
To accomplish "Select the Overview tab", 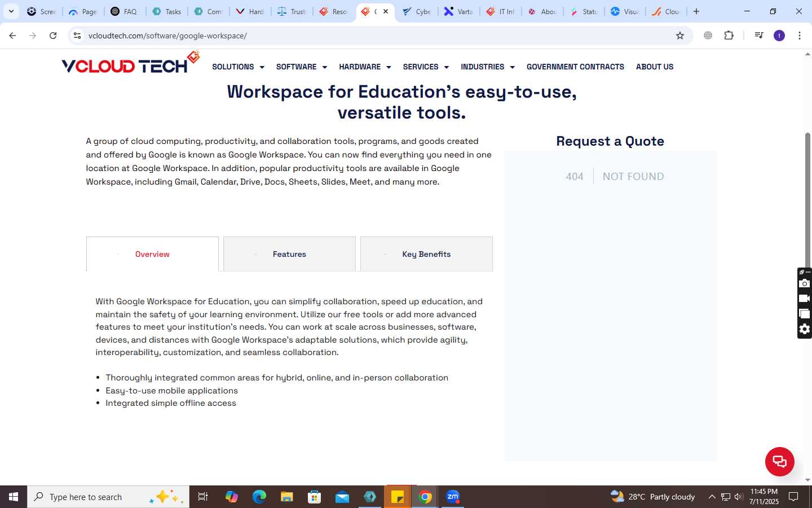I will pos(152,254).
